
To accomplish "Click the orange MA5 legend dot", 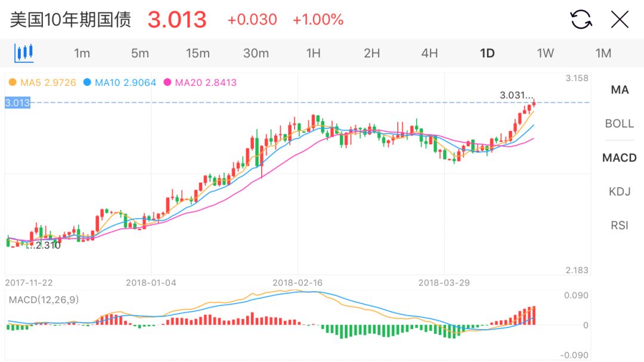I will click(13, 83).
